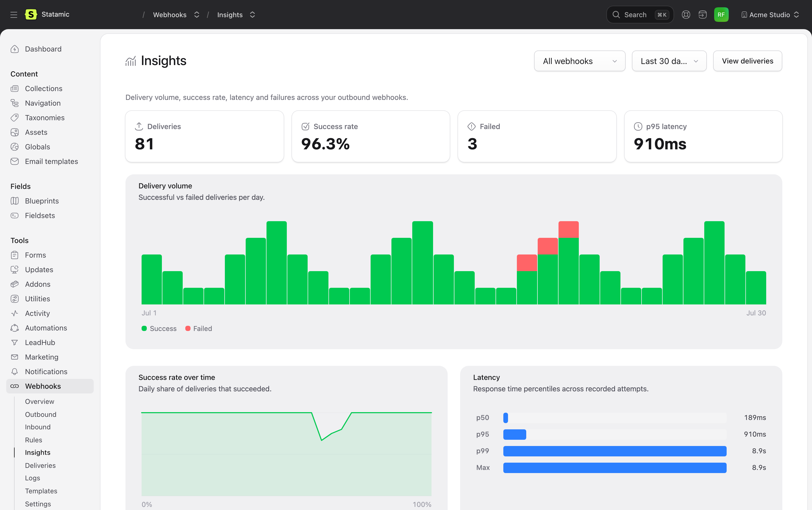Click the View deliveries button

tap(747, 61)
